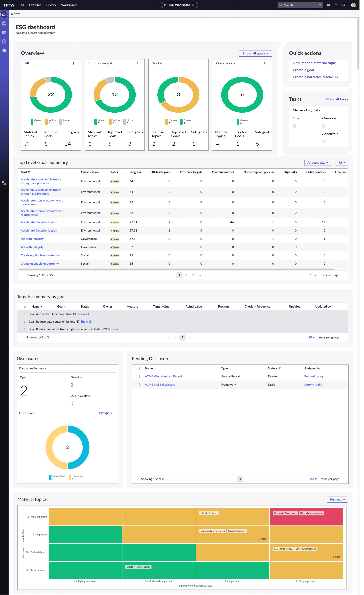
Task: Open the All goals data dropdown
Action: (x=318, y=163)
